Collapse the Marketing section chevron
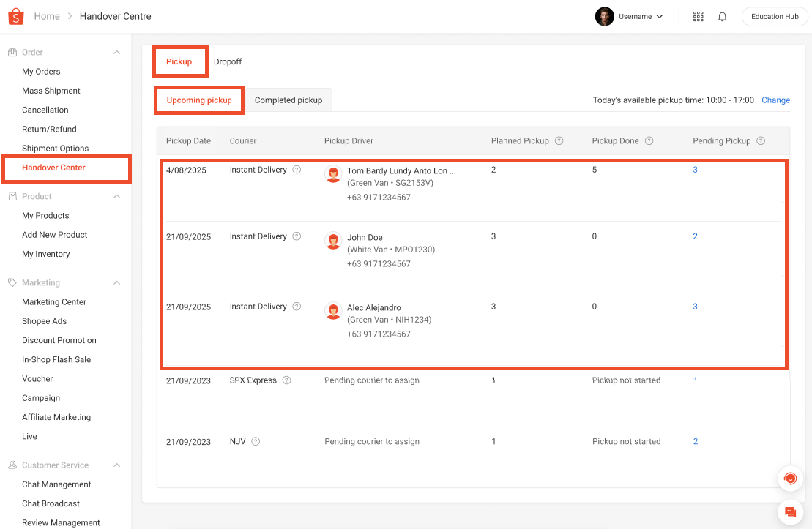This screenshot has height=529, width=812. click(x=117, y=282)
